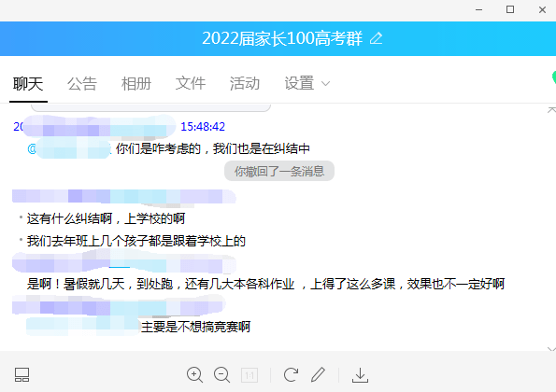556x392 pixels.
Task: Click the thumbnail view icon in the bottom toolbar
Action: click(22, 374)
